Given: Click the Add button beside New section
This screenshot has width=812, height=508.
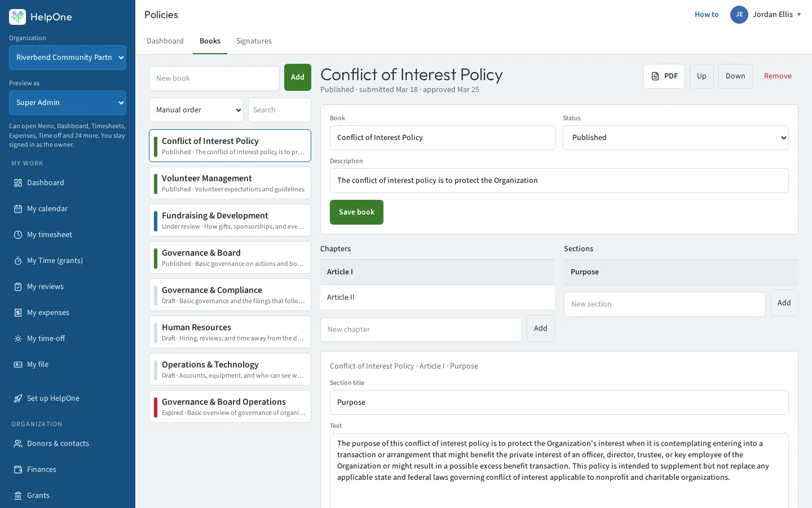Looking at the screenshot, I should click(x=784, y=303).
